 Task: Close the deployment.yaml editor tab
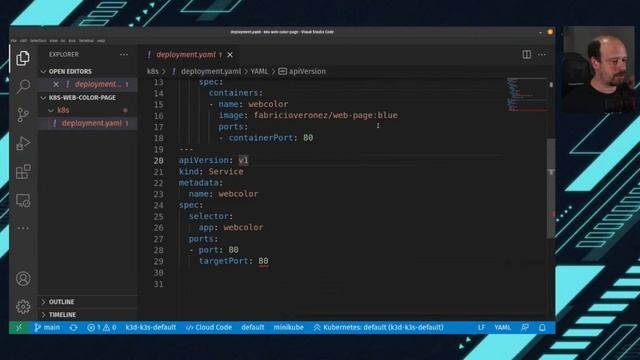tap(230, 55)
